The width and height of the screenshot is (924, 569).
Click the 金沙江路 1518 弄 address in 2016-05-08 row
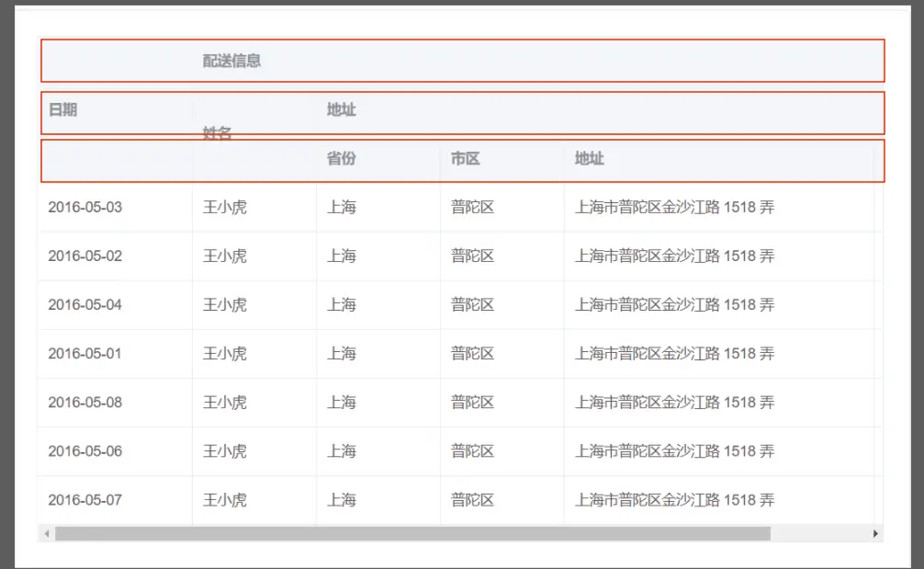click(x=675, y=403)
